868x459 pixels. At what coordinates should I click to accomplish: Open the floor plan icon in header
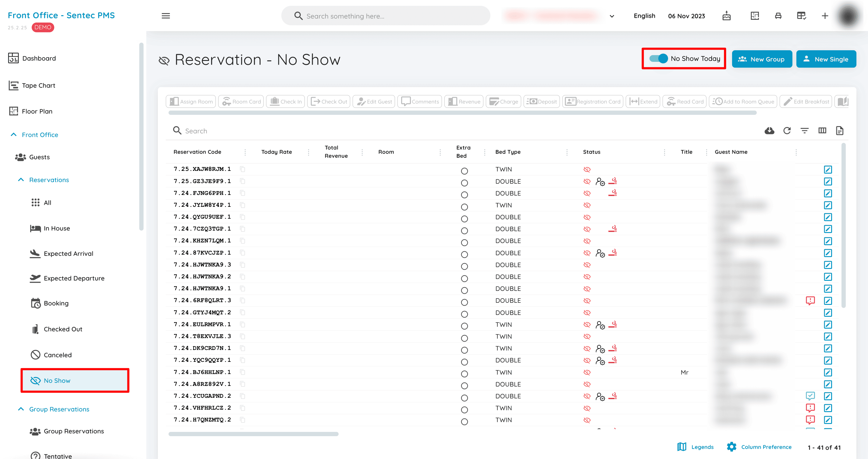755,16
